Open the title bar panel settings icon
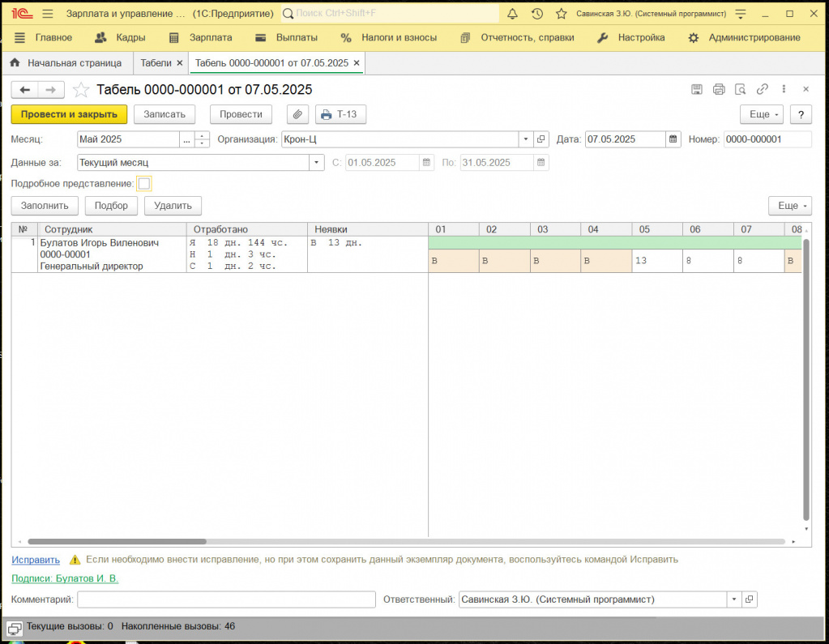 pyautogui.click(x=741, y=14)
